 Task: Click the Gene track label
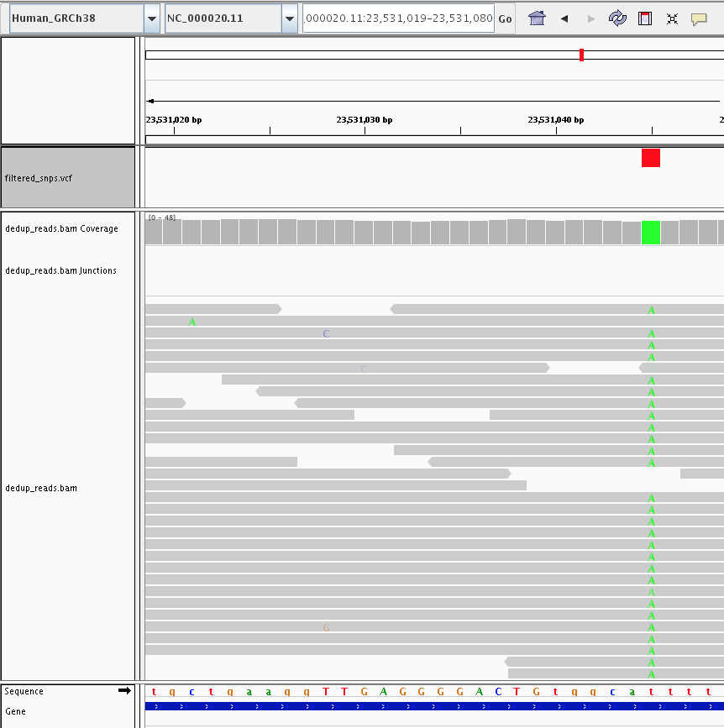pos(15,711)
